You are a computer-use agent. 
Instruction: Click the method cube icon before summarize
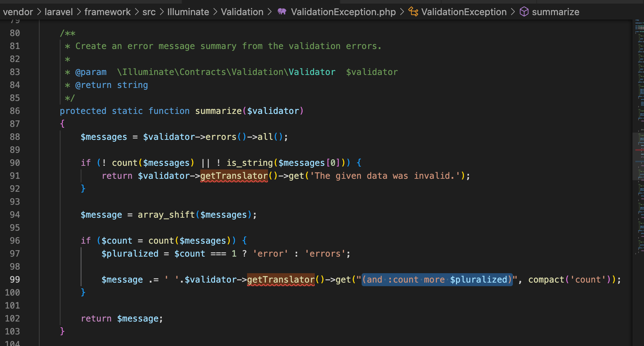tap(524, 12)
